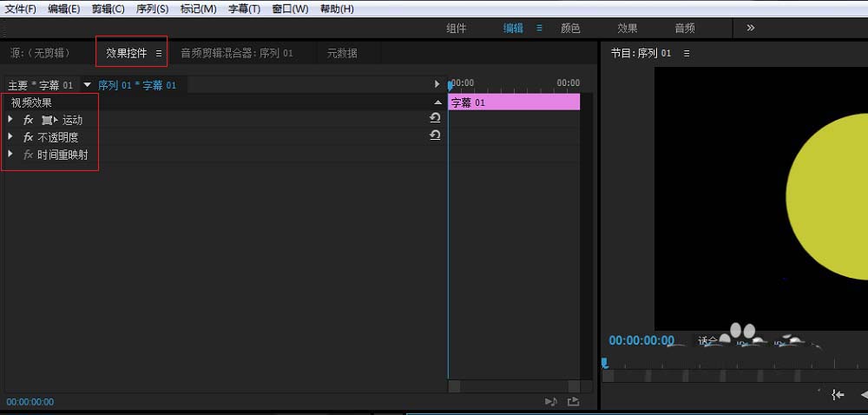Select the 效果控件 panel tab
The height and width of the screenshot is (415, 868).
126,53
